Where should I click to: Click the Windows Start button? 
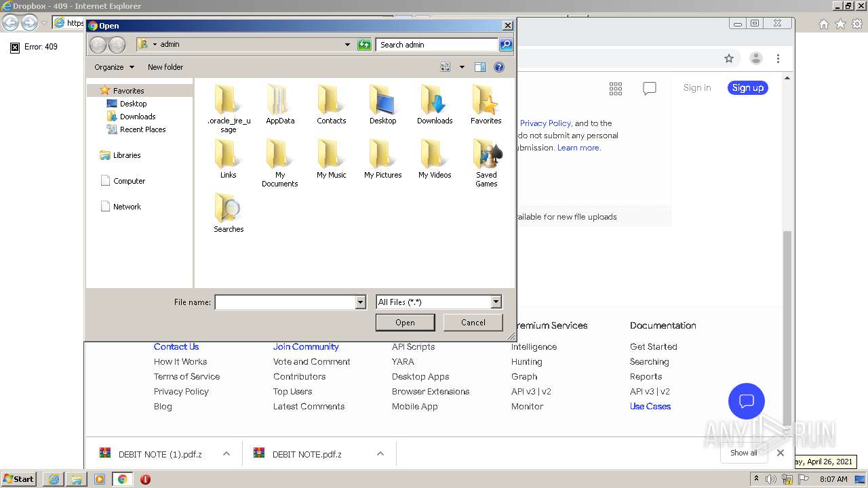[x=19, y=479]
